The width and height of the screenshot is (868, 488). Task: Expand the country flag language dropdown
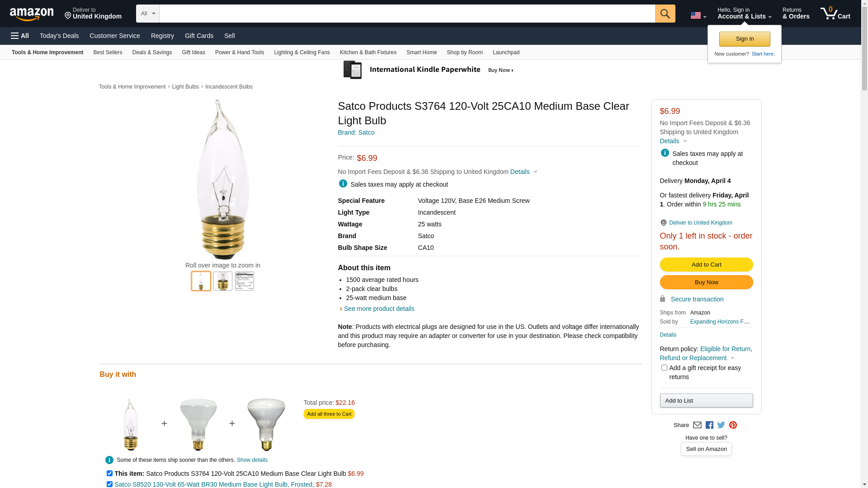click(698, 15)
